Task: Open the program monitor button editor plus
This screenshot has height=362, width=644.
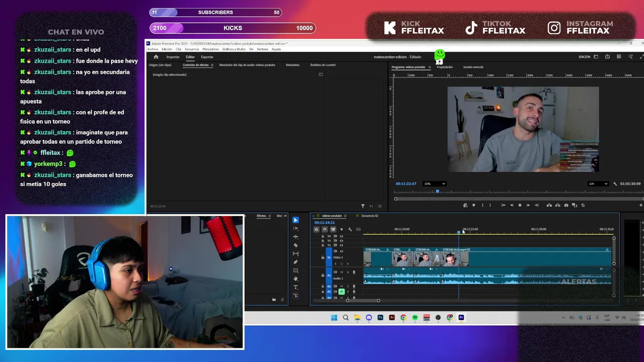Action: pyautogui.click(x=641, y=205)
